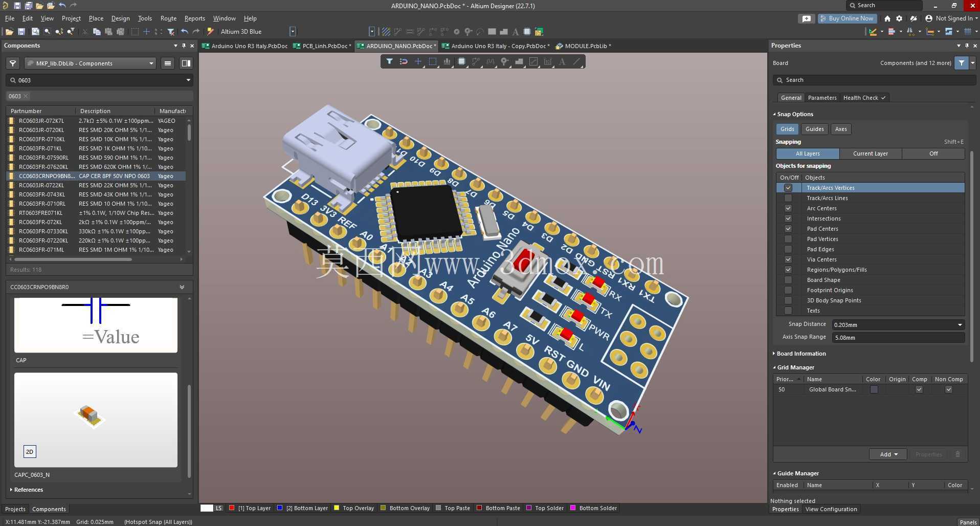The width and height of the screenshot is (980, 526).
Task: Open the Route menu
Action: click(x=168, y=18)
